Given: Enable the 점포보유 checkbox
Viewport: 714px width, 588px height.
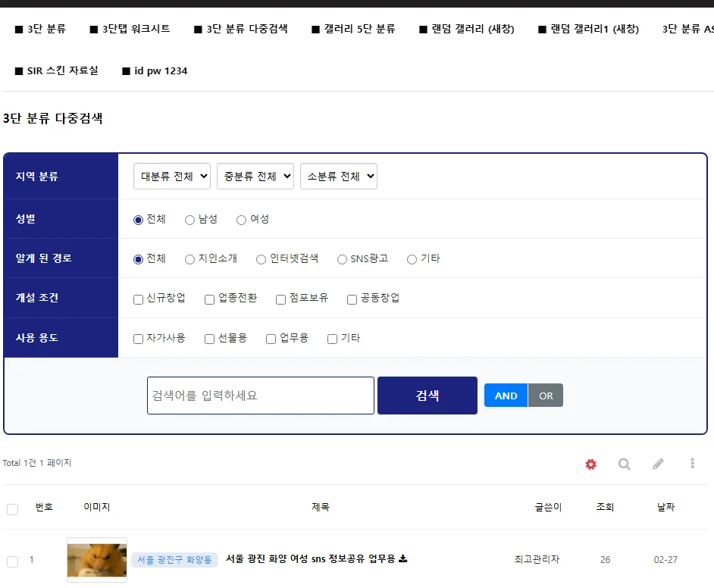Looking at the screenshot, I should [280, 299].
